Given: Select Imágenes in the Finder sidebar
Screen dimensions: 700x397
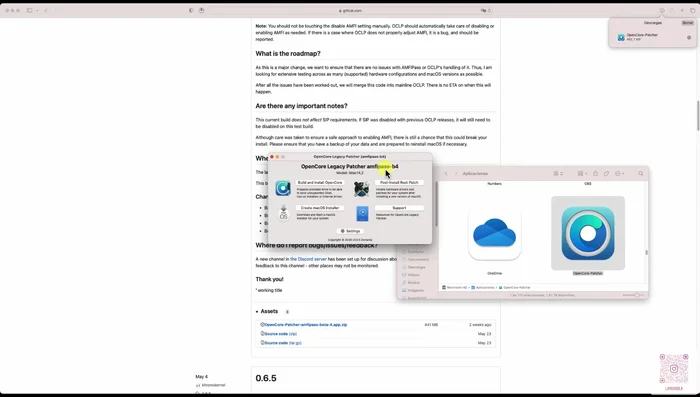Looking at the screenshot, I should click(412, 290).
